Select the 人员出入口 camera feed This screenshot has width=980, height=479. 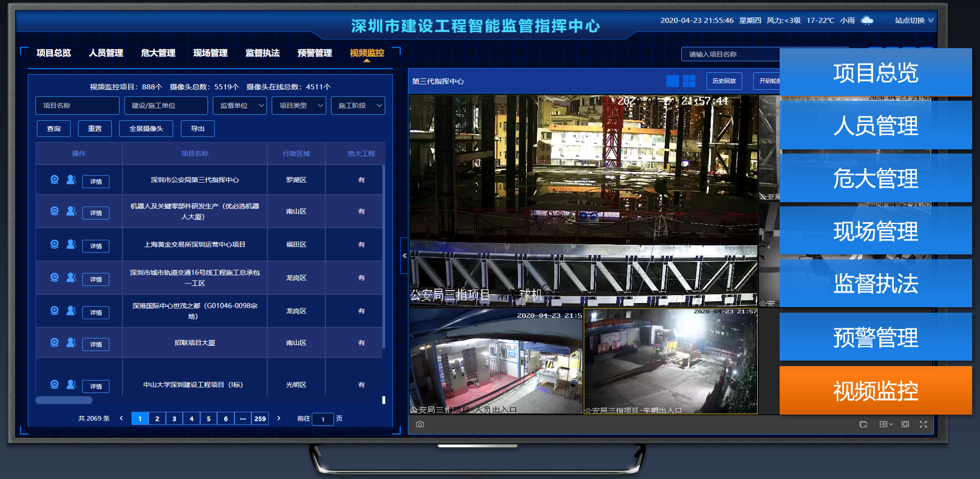click(x=495, y=361)
